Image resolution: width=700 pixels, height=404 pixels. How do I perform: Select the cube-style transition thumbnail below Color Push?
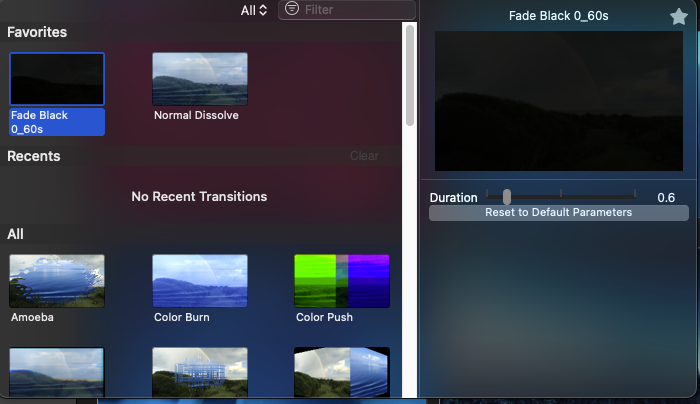[x=342, y=372]
